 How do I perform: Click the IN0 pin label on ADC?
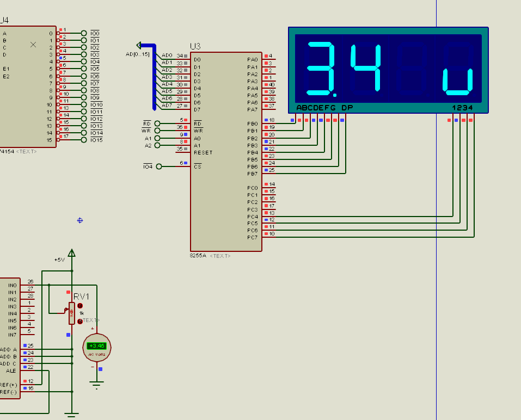(x=13, y=285)
